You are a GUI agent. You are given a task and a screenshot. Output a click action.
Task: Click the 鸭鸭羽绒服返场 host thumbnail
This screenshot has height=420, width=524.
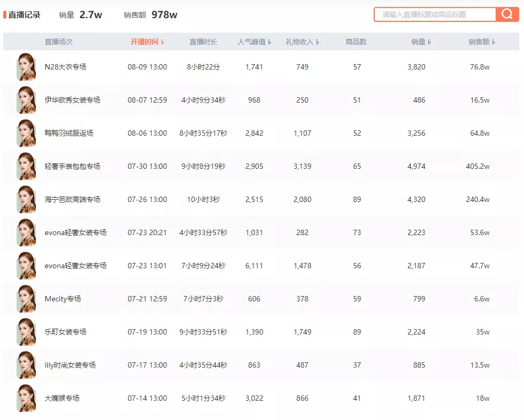tap(26, 133)
